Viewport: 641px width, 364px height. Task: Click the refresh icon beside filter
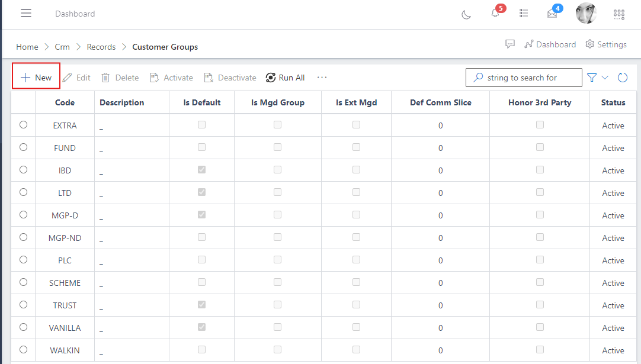623,78
